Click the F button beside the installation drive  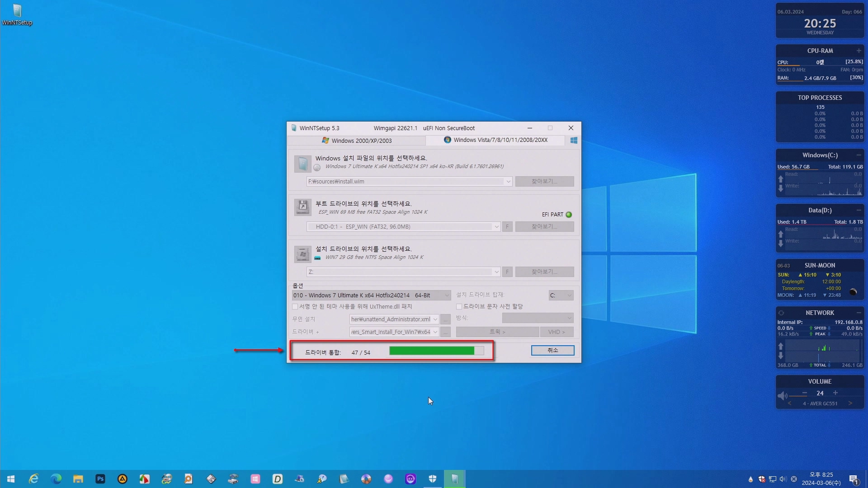[x=507, y=272]
